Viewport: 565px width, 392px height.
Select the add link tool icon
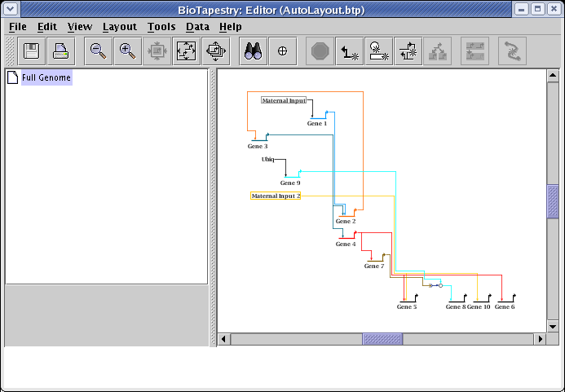pyautogui.click(x=350, y=51)
